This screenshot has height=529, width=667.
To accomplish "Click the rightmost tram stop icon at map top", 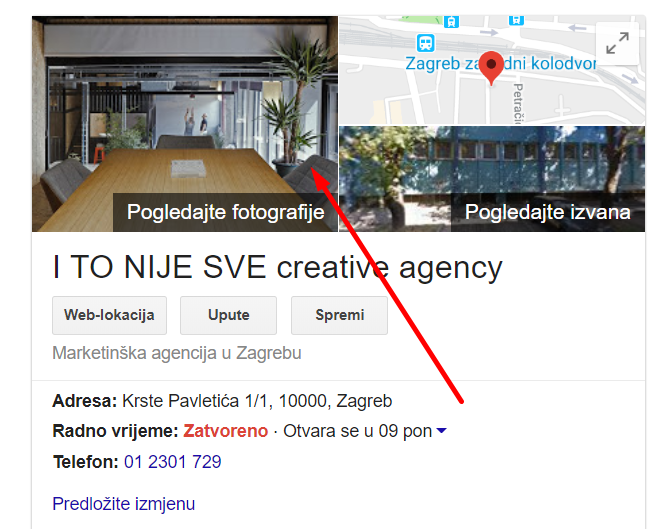I will coord(516,20).
